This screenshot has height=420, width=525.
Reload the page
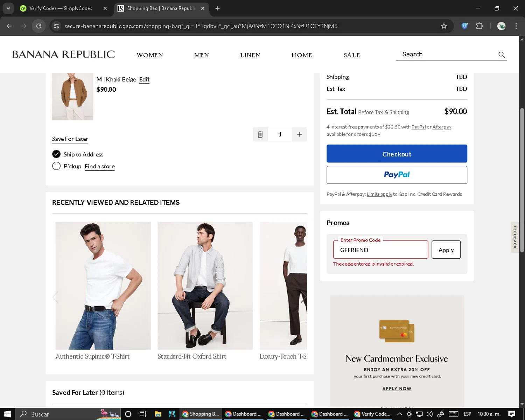[x=39, y=26]
